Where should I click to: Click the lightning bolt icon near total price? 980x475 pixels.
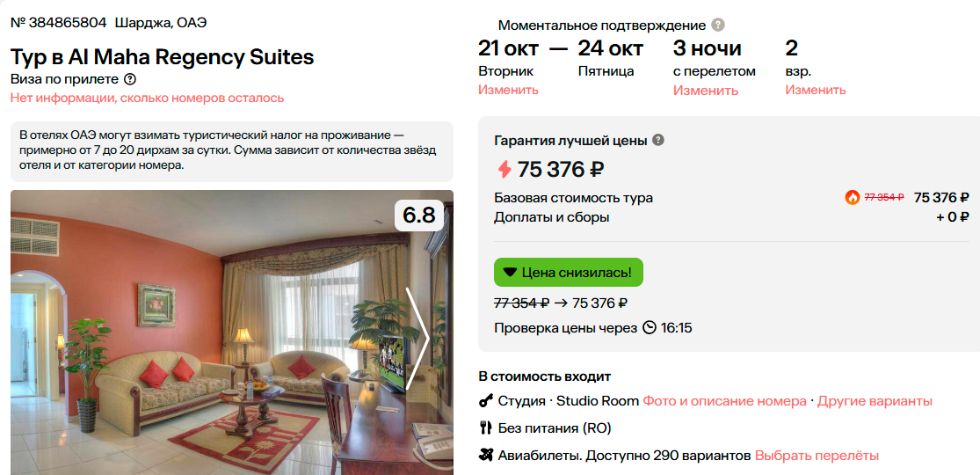click(x=505, y=169)
